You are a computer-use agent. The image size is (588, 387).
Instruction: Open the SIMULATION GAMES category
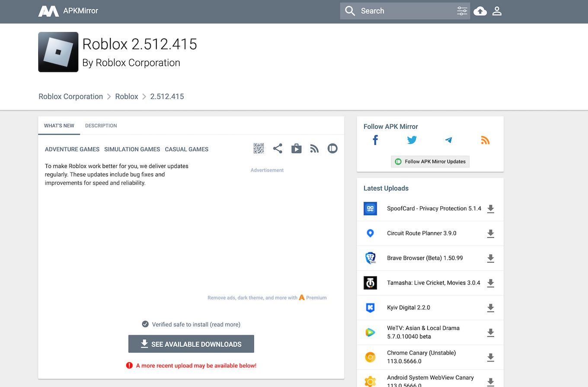pos(132,149)
